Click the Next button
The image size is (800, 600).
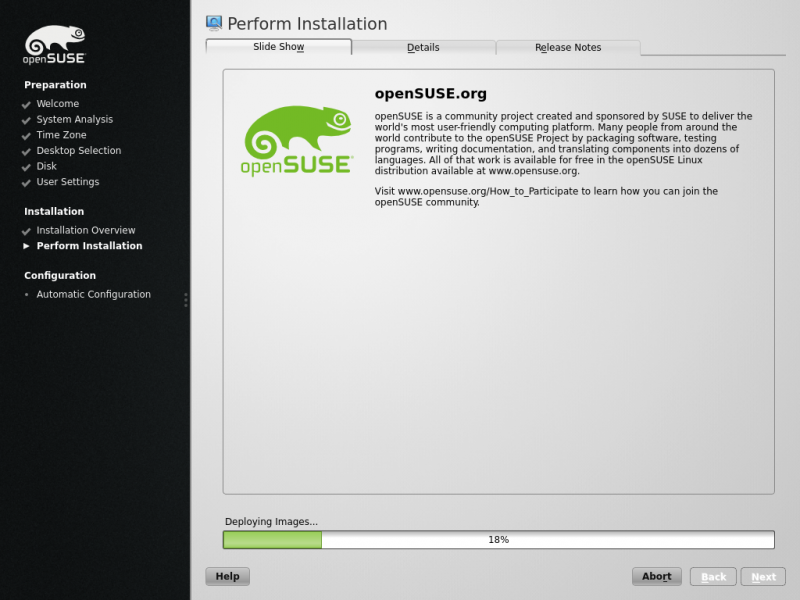coord(763,577)
